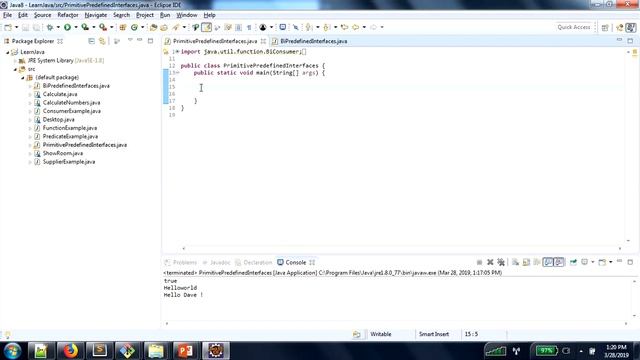Open the Project menu

coord(145,15)
